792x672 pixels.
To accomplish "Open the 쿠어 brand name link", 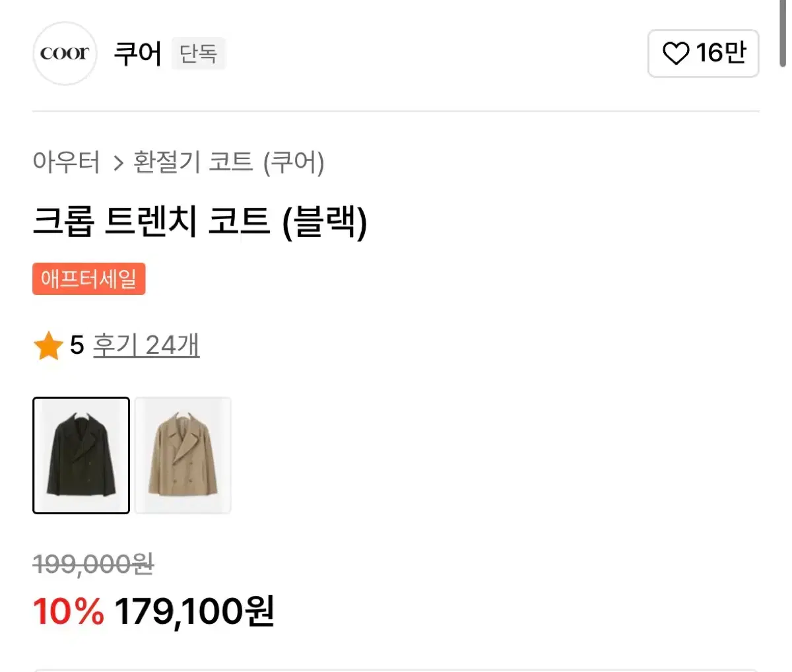I will tap(137, 53).
